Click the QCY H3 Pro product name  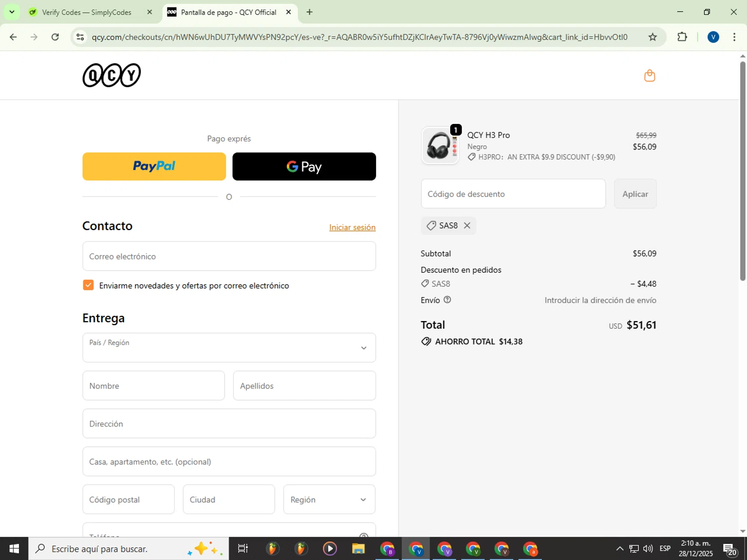[489, 135]
